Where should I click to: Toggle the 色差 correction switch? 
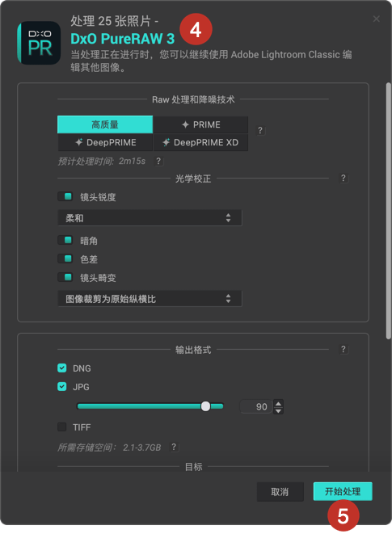pyautogui.click(x=65, y=259)
